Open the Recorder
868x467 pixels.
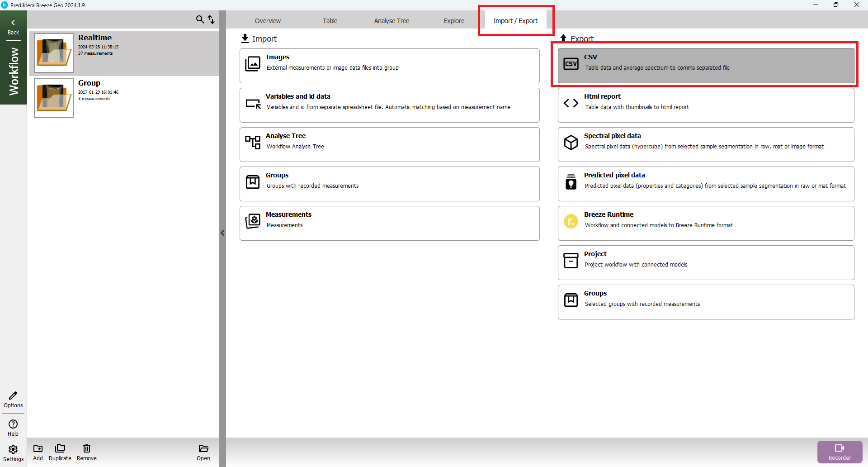point(840,452)
